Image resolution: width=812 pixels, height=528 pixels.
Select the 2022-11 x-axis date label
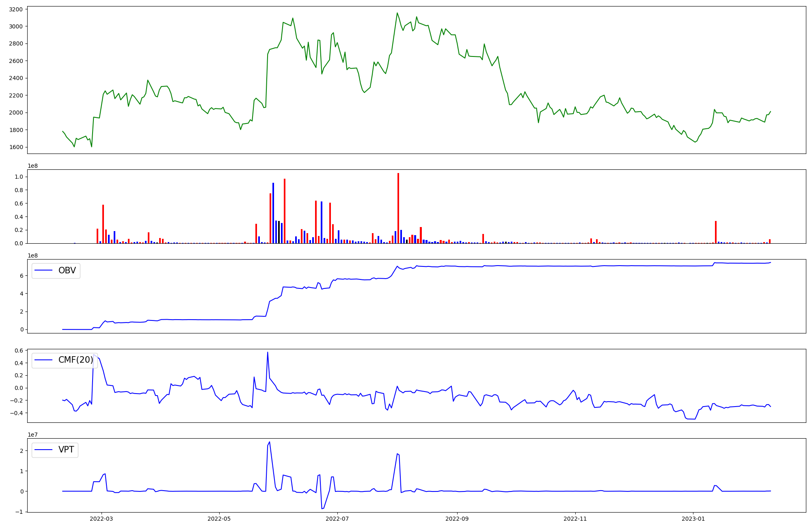tap(575, 519)
